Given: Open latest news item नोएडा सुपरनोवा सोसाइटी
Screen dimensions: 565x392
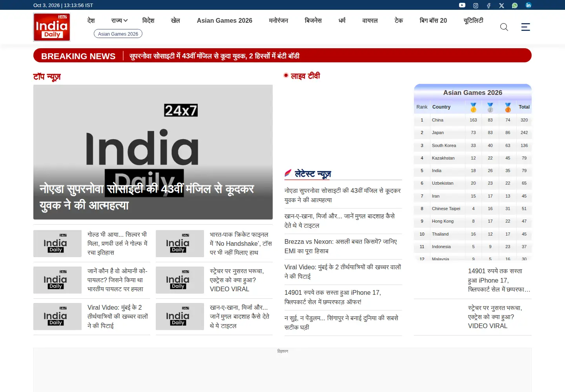Looking at the screenshot, I should point(343,195).
